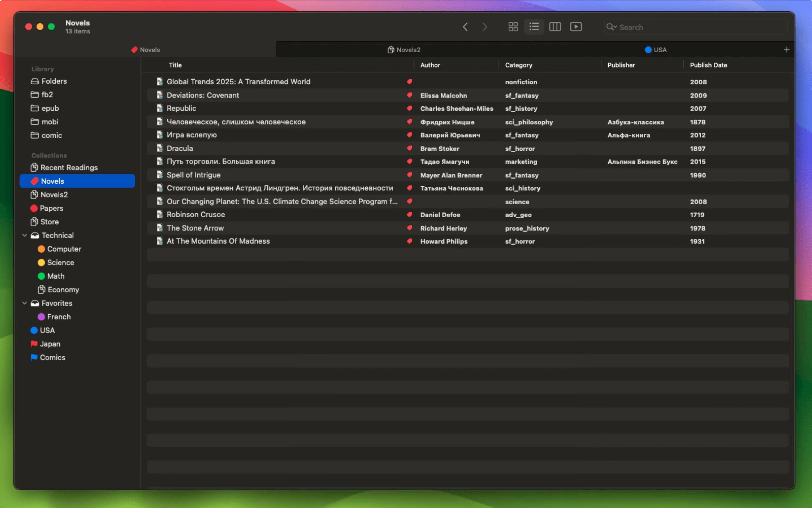Switch to column view layout
Screen dimensions: 812x508
pyautogui.click(x=554, y=26)
